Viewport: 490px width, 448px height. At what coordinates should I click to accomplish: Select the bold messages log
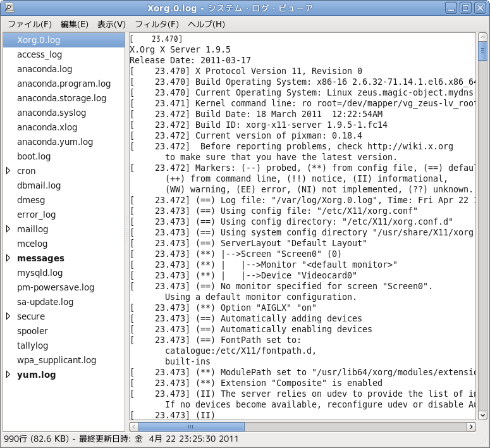tap(40, 258)
